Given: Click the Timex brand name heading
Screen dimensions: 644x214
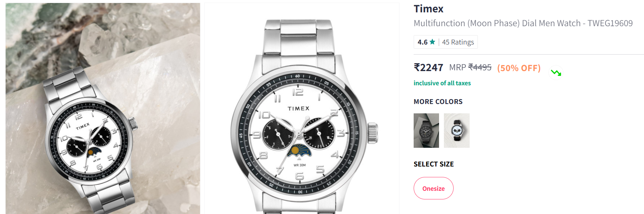Looking at the screenshot, I should pos(429,9).
